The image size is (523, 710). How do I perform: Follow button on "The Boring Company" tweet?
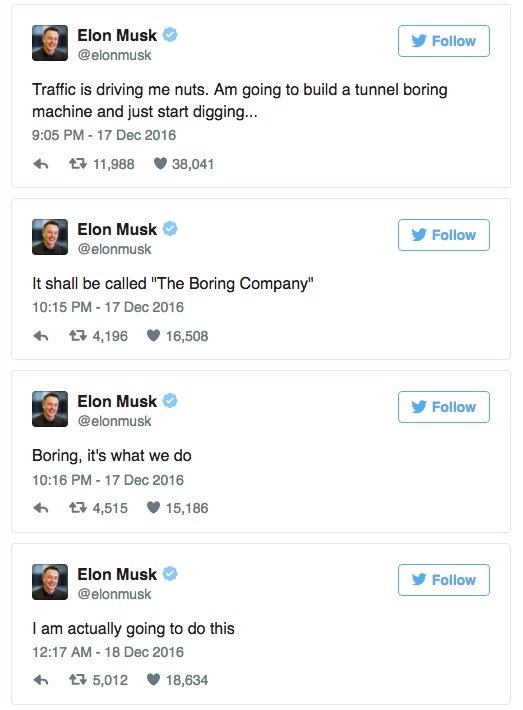pyautogui.click(x=444, y=235)
